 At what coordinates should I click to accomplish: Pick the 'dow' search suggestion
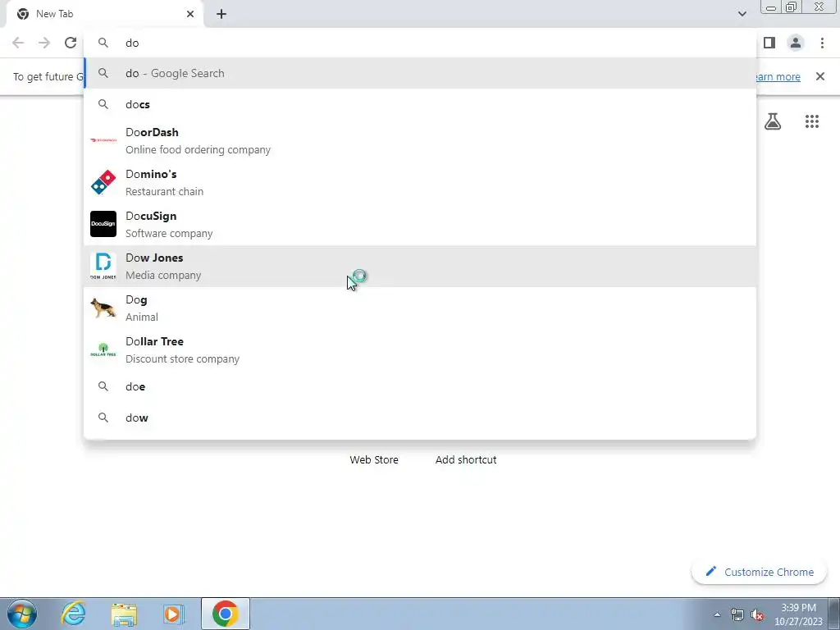[420, 418]
